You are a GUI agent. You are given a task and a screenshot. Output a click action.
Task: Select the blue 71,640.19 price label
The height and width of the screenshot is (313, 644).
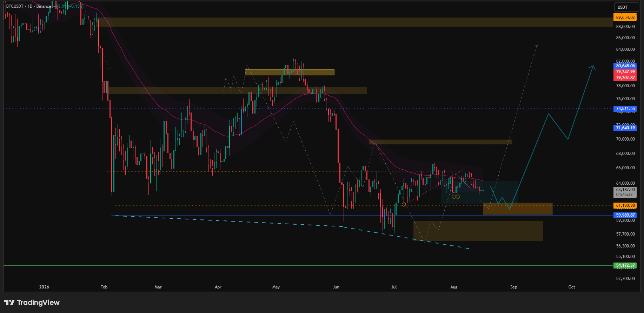click(625, 128)
